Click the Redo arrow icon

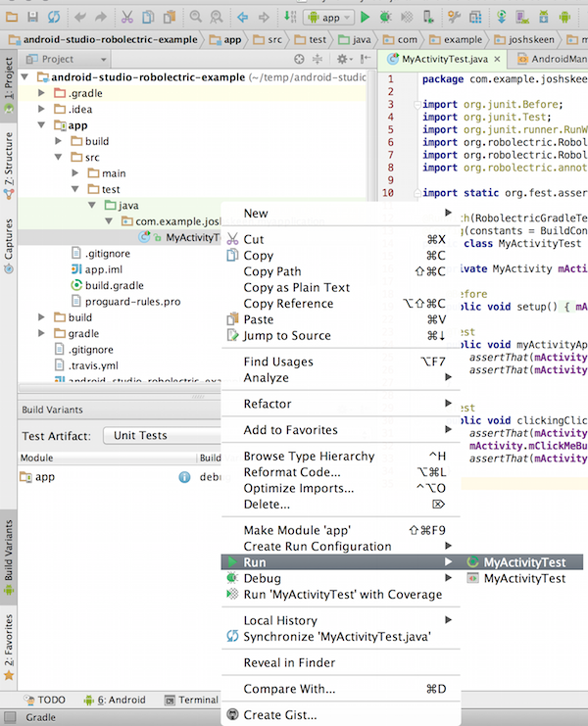(x=101, y=18)
